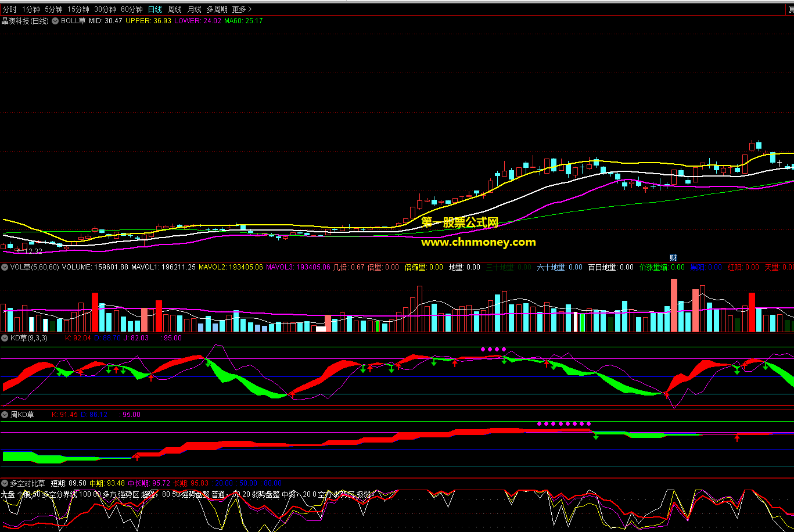Click the 倍缩量: 0.00 reading
The height and width of the screenshot is (532, 794).
pos(423,267)
